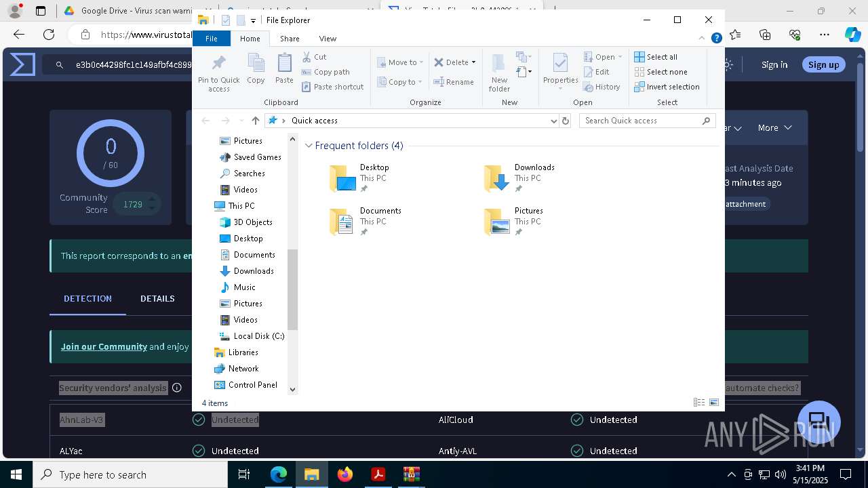Switch to the View ribbon tab
868x488 pixels.
(328, 39)
